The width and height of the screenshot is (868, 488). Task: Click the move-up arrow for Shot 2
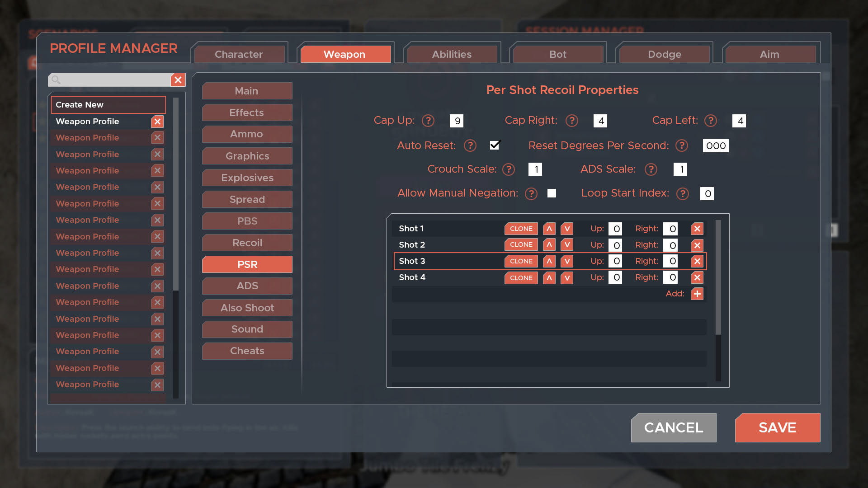(548, 245)
